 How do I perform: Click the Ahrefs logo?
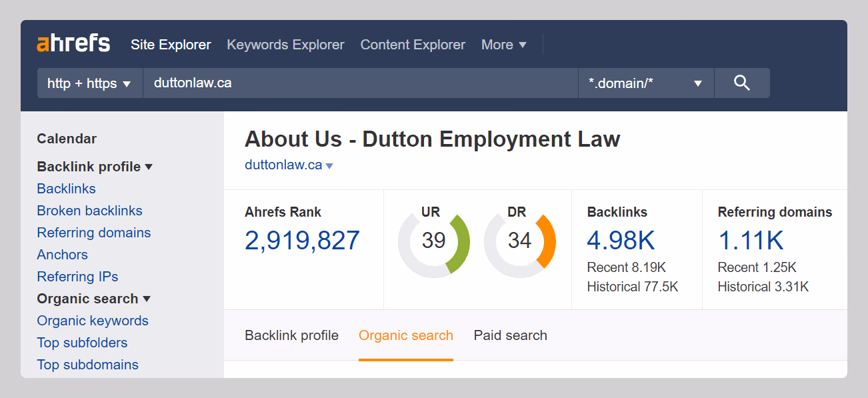(x=73, y=44)
